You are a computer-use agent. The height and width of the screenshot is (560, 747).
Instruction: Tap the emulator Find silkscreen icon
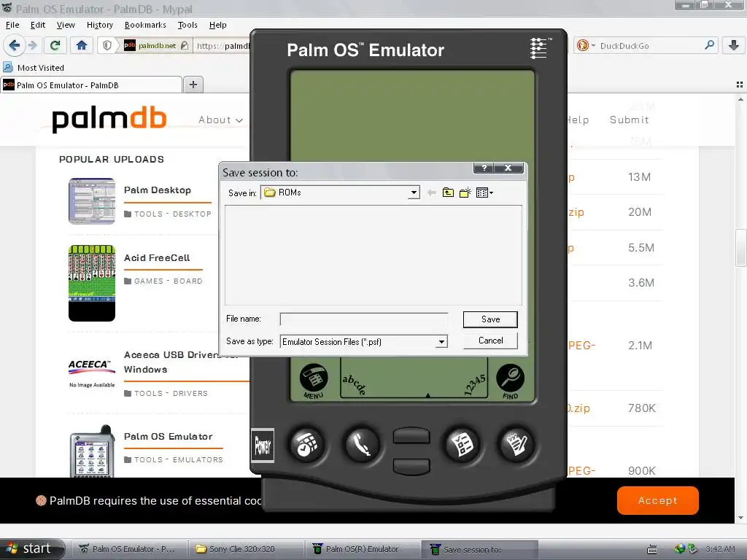click(x=510, y=381)
